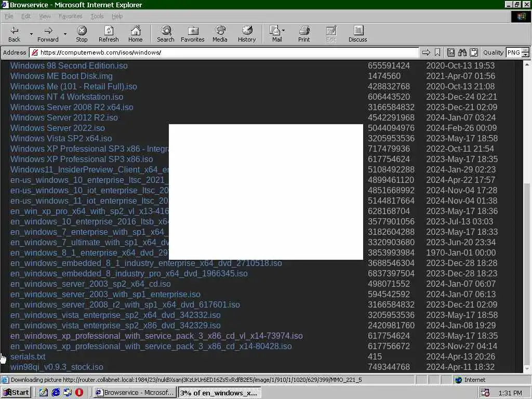This screenshot has width=532, height=399.
Task: Refresh the current page
Action: (109, 34)
